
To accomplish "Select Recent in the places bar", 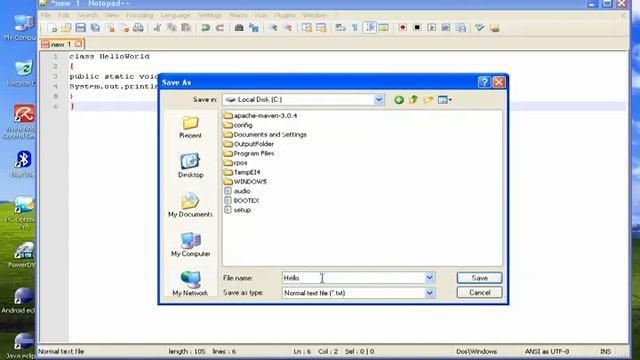I will pyautogui.click(x=190, y=127).
